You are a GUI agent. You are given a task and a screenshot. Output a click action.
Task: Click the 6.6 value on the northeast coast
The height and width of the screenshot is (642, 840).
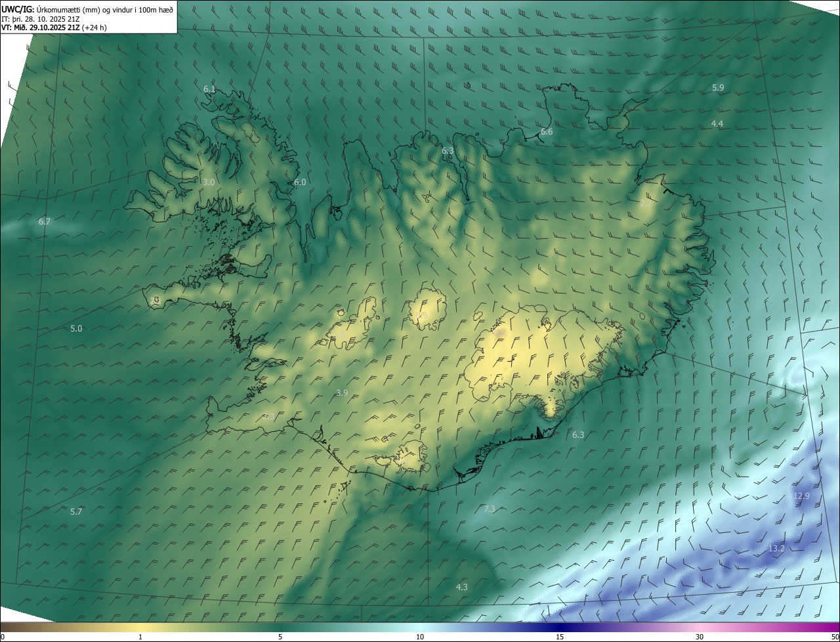pos(547,132)
